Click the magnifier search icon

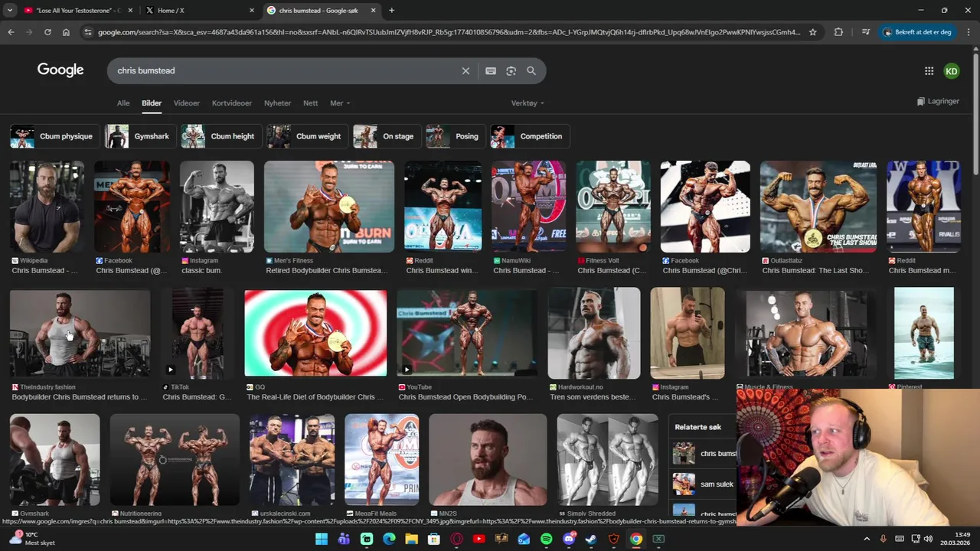click(x=531, y=70)
